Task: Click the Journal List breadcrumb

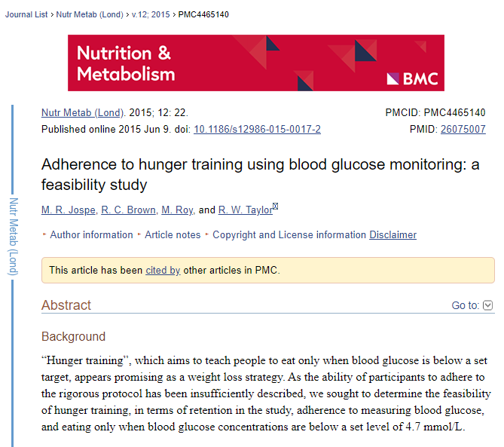Action: [x=26, y=15]
